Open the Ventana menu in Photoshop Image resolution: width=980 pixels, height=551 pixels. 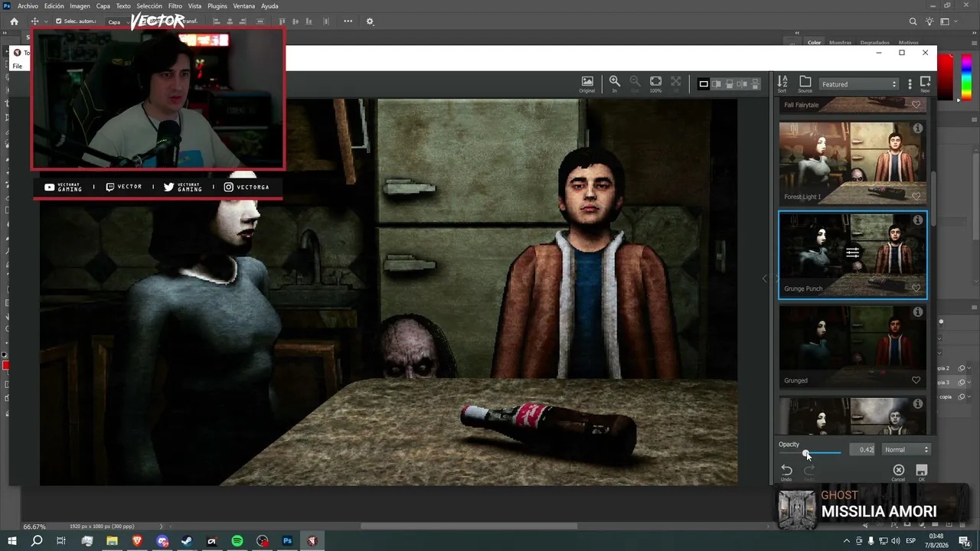coord(244,6)
